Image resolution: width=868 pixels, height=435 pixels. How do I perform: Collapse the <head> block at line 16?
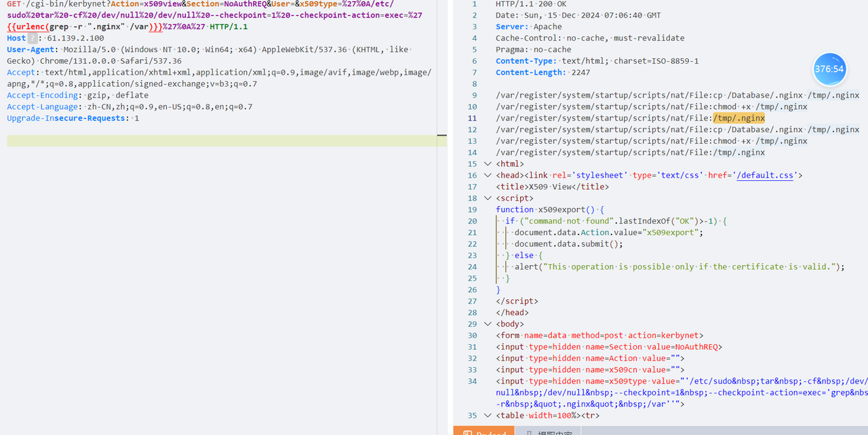488,175
